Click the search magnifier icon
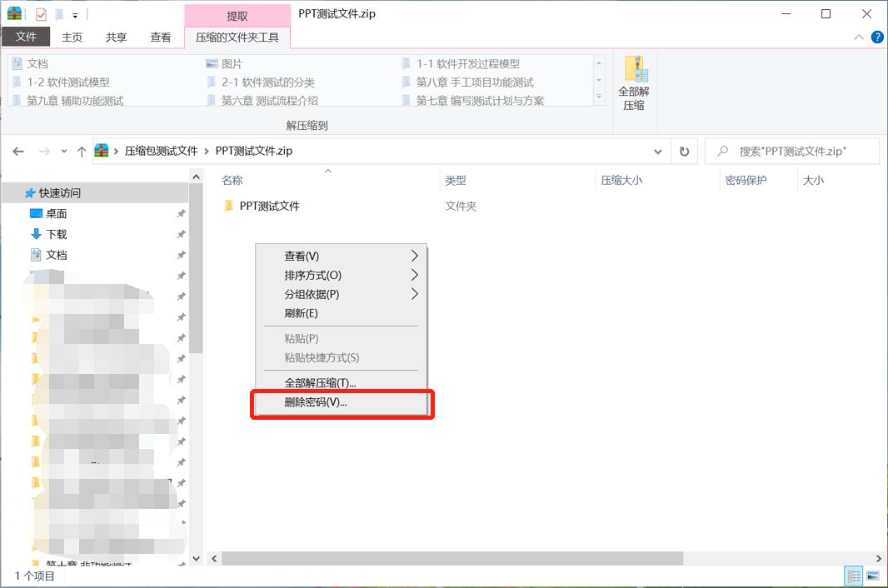The image size is (888, 588). [722, 152]
